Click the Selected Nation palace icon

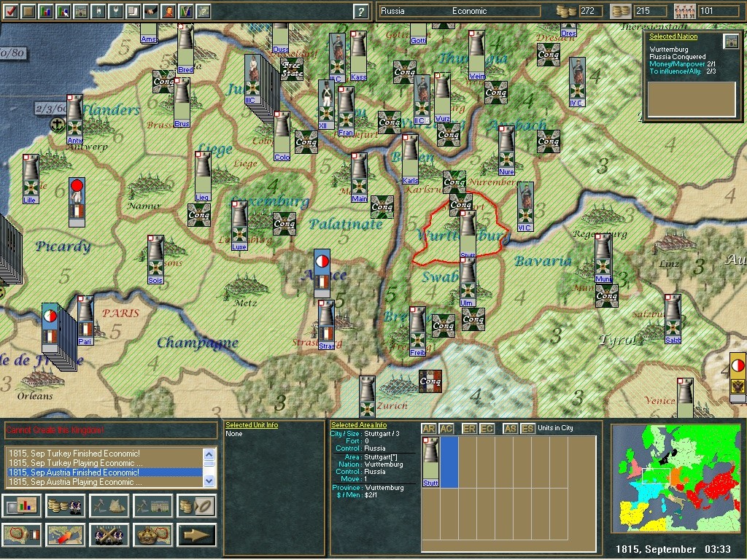pos(730,42)
